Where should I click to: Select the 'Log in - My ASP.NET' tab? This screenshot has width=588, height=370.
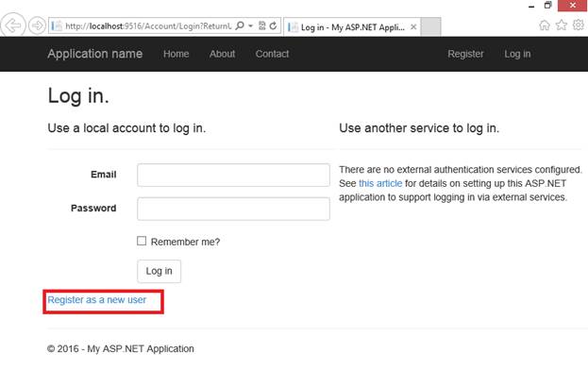(x=352, y=27)
